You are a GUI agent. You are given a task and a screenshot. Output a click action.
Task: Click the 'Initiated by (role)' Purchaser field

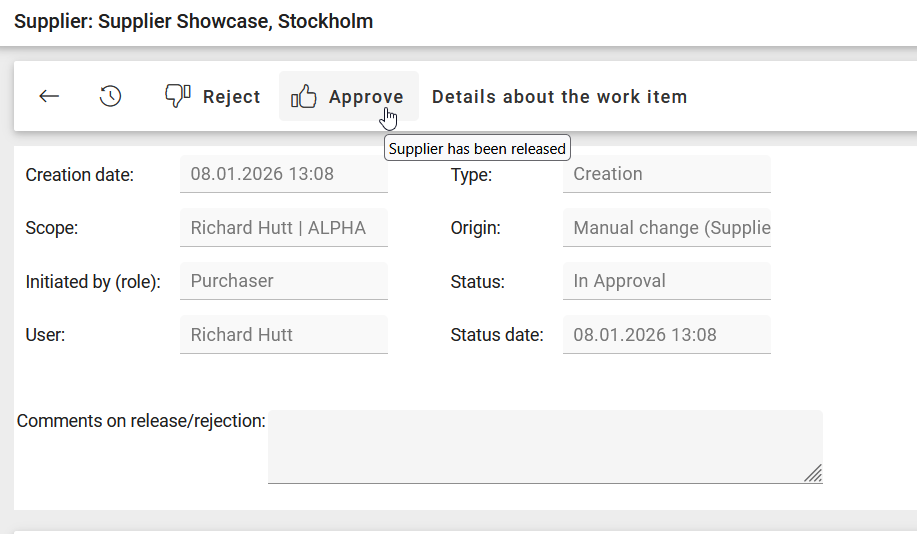(283, 281)
